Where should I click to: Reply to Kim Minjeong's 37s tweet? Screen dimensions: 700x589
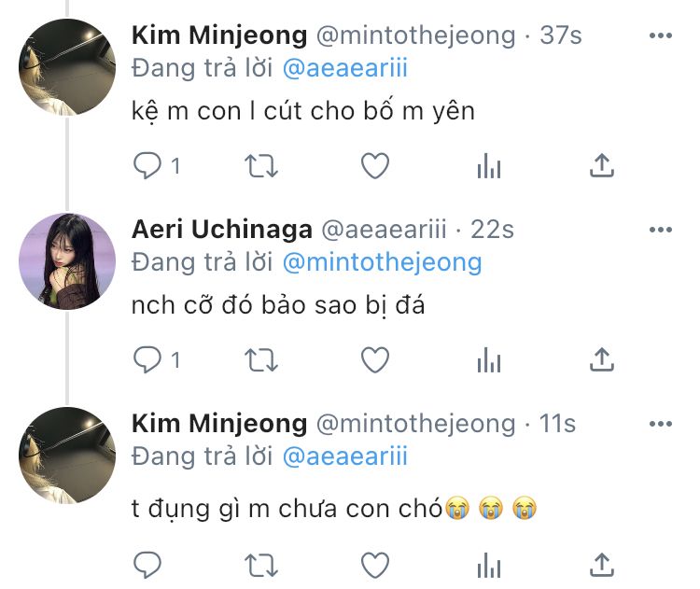[x=147, y=166]
